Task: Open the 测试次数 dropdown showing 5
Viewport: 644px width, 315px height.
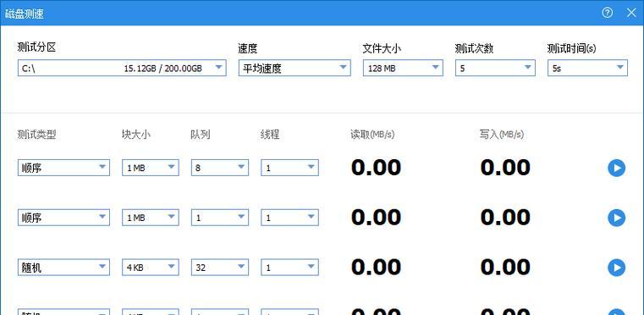Action: click(x=495, y=69)
